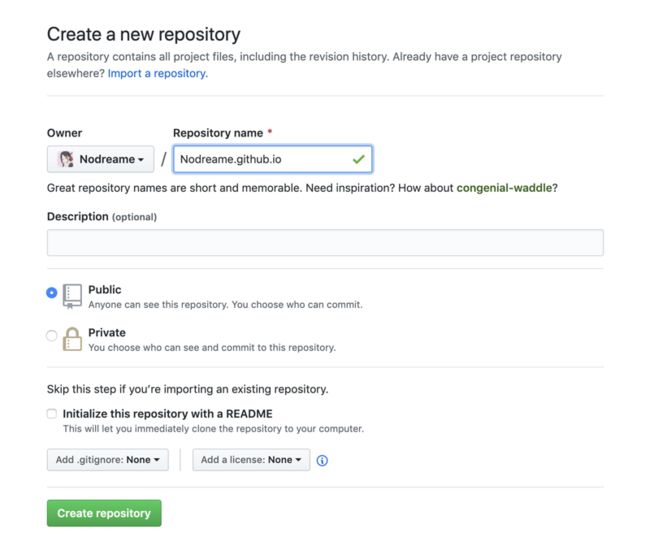Screen dimensions: 650x537
Task: Click the Private repository lock icon
Action: point(72,339)
